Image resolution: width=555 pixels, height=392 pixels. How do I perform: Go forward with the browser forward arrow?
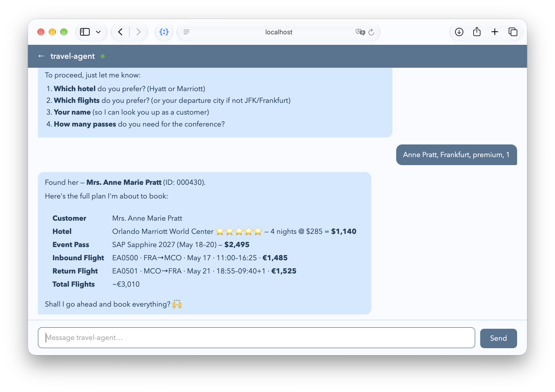138,32
